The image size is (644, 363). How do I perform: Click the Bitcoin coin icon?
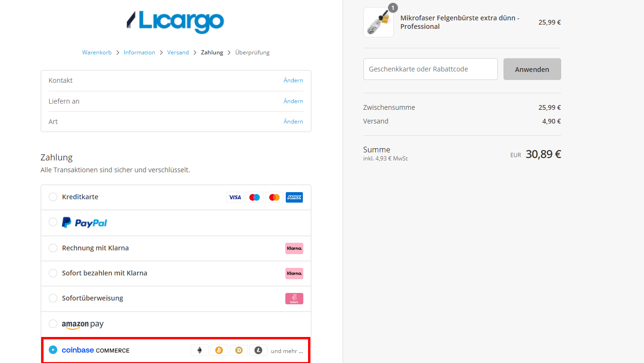tap(219, 350)
